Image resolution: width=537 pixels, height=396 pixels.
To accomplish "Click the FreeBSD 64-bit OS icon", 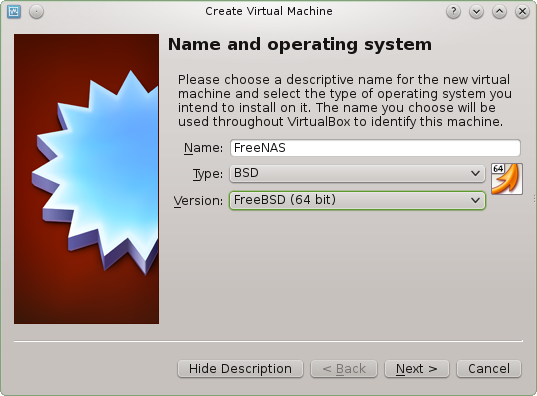I will pyautogui.click(x=507, y=179).
